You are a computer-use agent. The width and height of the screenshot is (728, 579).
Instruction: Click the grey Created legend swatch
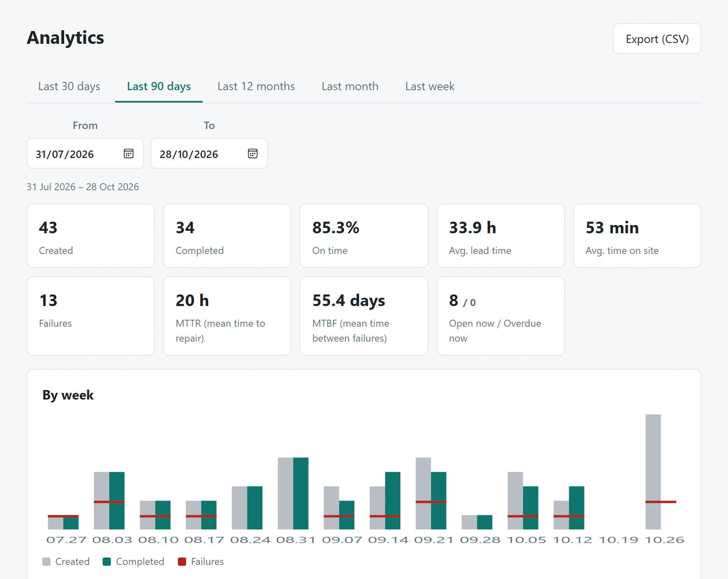click(x=46, y=561)
